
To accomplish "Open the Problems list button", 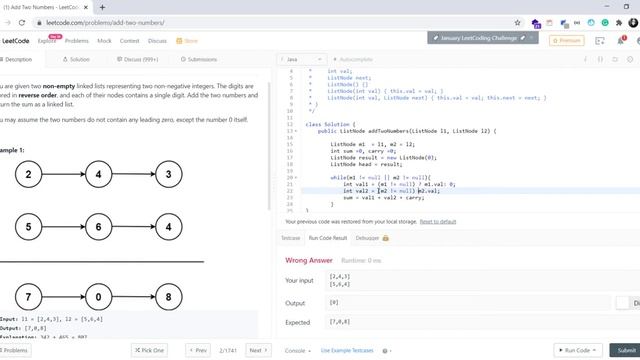I will 15,350.
